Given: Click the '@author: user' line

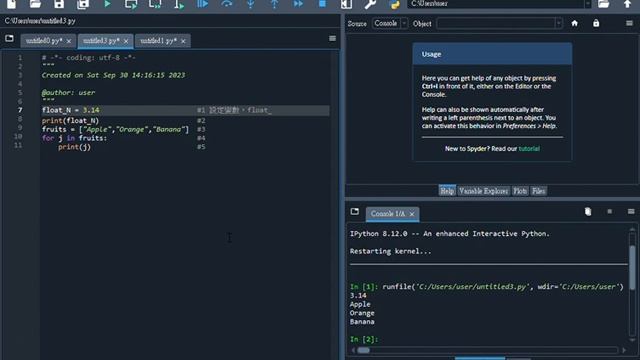Looking at the screenshot, I should click(68, 93).
